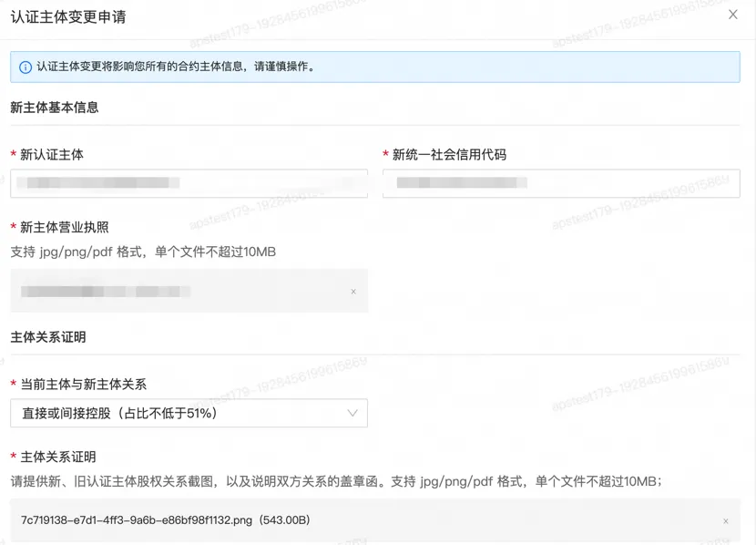Expand the relationship dropdown chevron arrow
756x545 pixels.
coord(352,413)
